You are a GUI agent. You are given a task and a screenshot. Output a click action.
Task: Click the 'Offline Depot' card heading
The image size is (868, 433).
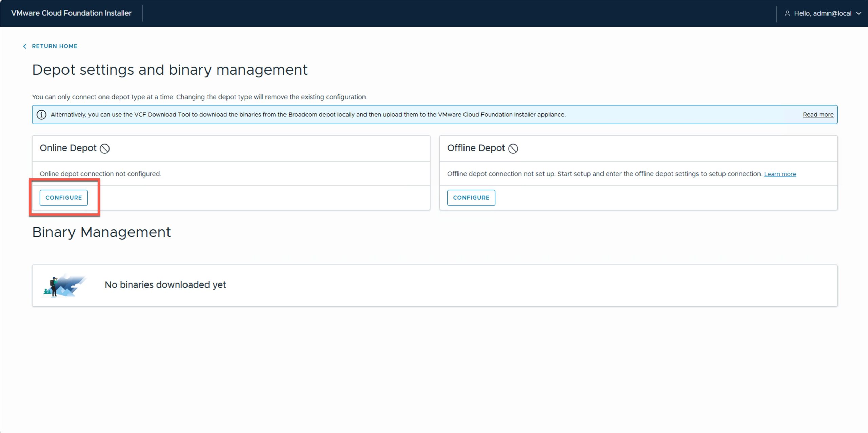click(x=476, y=148)
